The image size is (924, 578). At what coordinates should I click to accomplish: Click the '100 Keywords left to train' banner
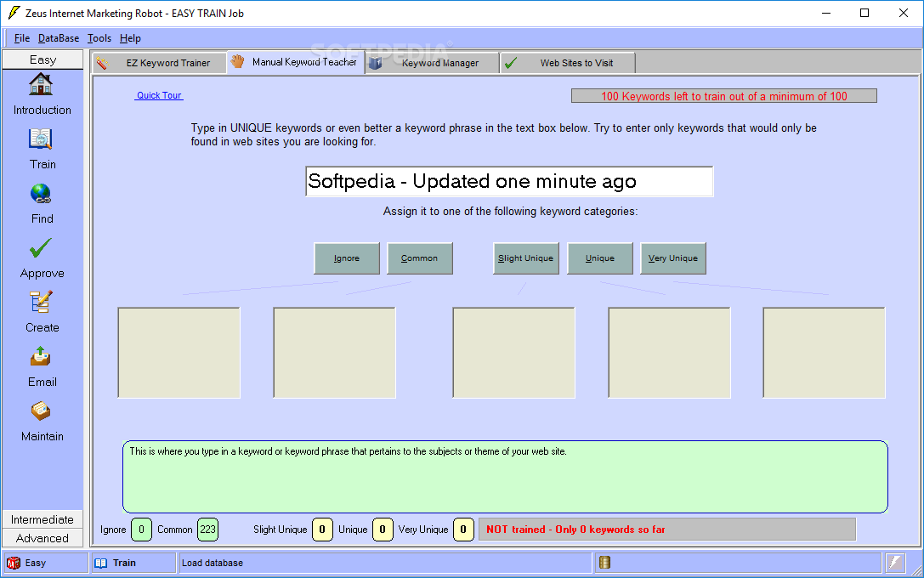pyautogui.click(x=724, y=96)
